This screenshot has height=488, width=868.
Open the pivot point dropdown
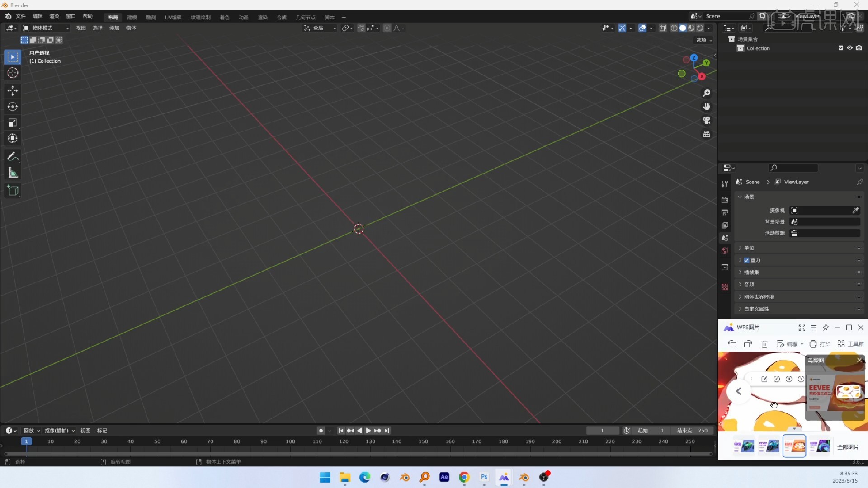[347, 28]
